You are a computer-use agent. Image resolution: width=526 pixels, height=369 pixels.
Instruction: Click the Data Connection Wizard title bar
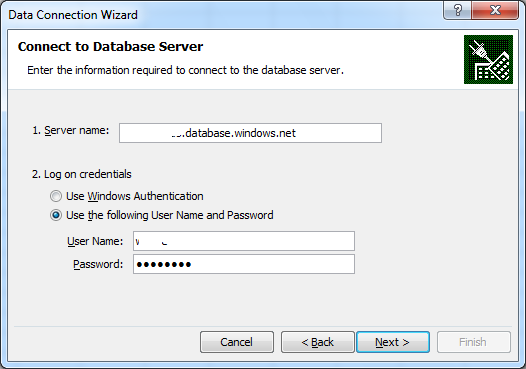coord(221,15)
